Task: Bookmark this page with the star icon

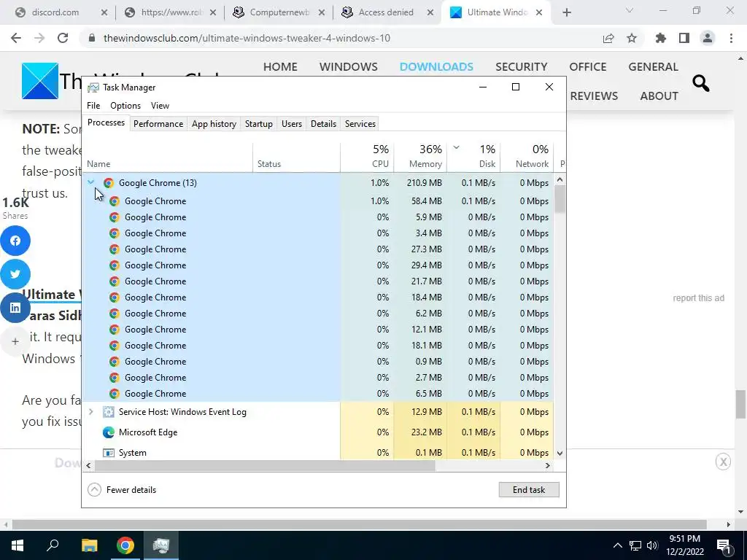Action: coord(632,38)
